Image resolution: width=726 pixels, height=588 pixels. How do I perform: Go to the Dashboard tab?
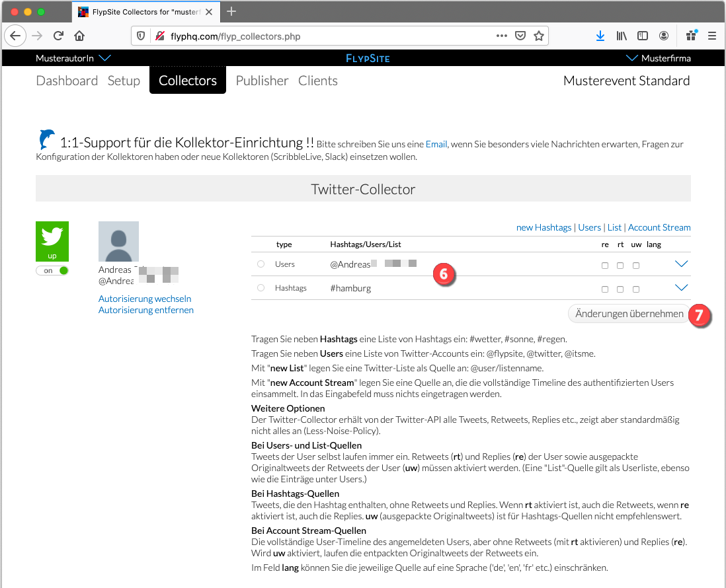coord(67,81)
